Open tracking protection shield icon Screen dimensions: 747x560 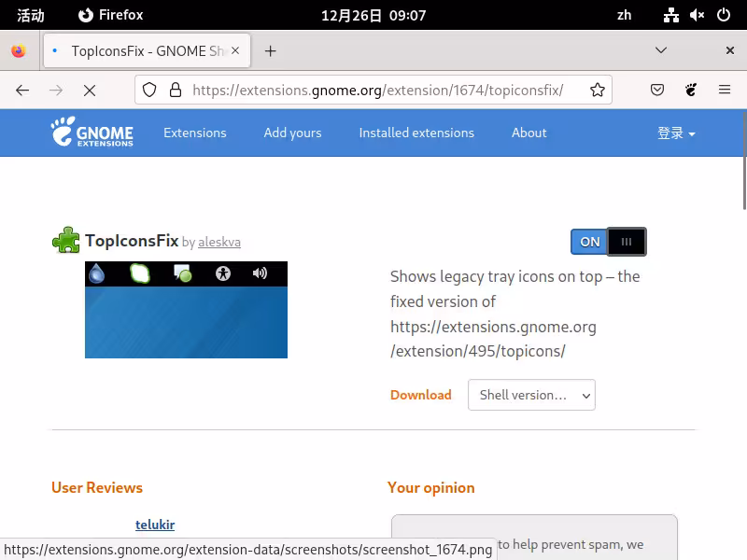coord(149,90)
